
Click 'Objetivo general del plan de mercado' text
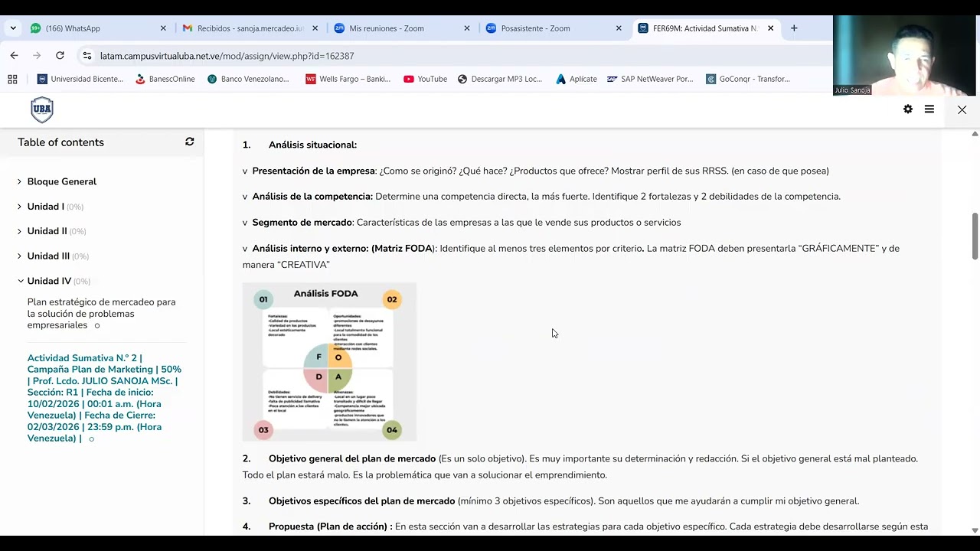(352, 459)
